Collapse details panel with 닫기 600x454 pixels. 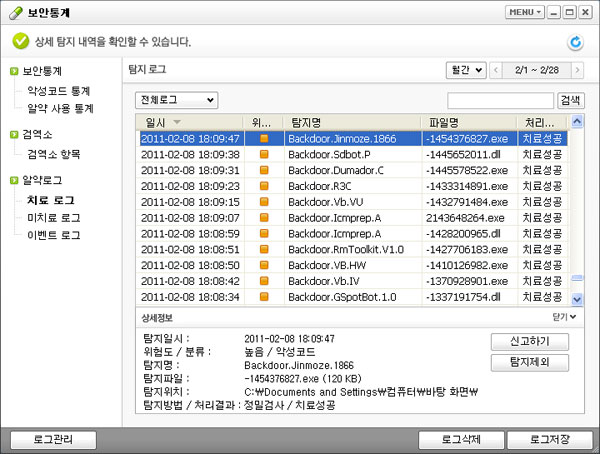coord(566,316)
